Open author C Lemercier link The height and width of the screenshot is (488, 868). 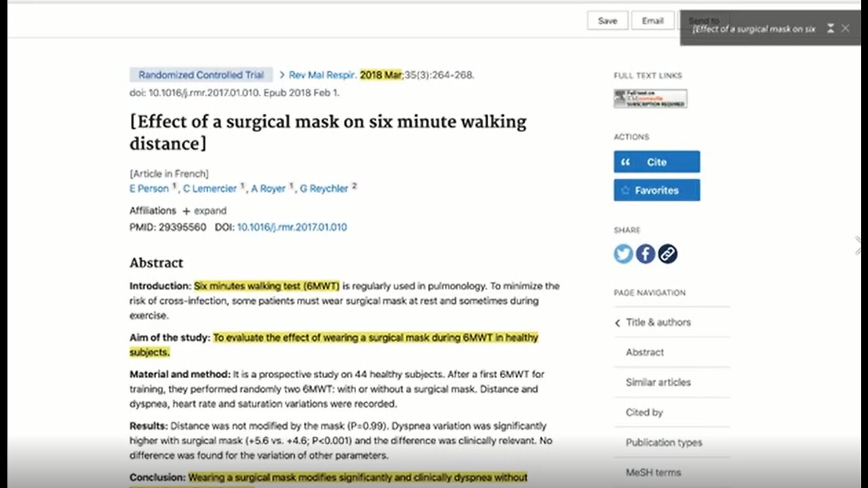point(210,188)
